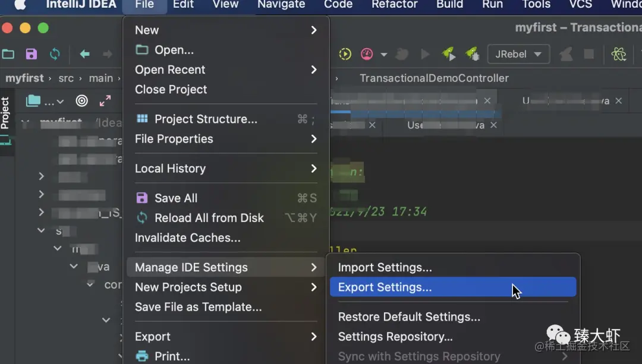Choose Print... menu item
The height and width of the screenshot is (364, 642).
pos(226,356)
